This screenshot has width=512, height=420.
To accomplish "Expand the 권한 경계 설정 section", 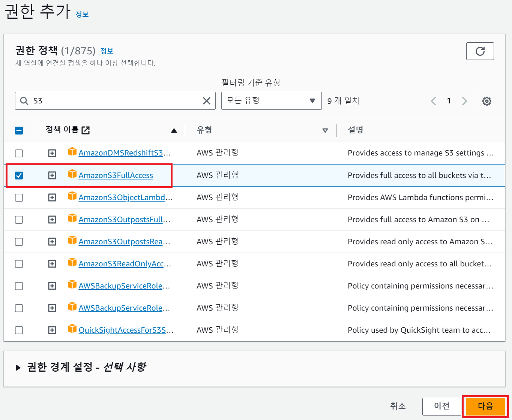I will point(18,368).
